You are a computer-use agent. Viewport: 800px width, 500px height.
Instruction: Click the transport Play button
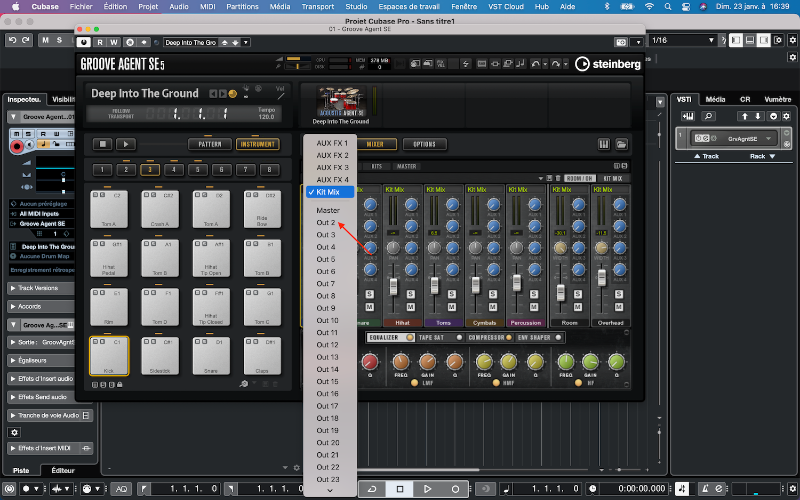pos(428,489)
